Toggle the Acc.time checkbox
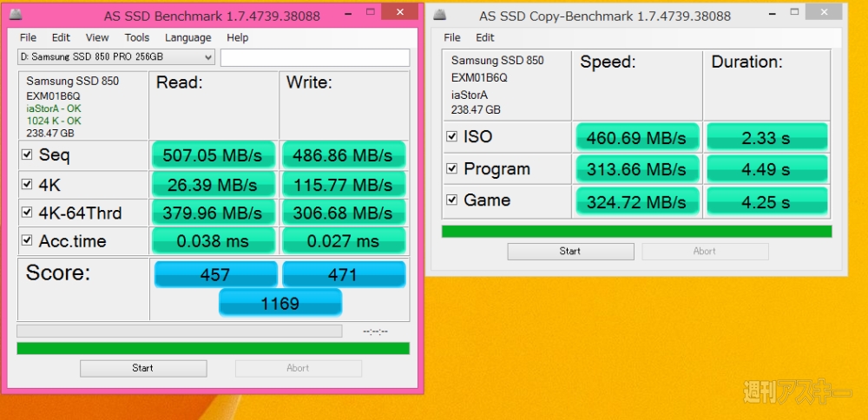 point(27,240)
